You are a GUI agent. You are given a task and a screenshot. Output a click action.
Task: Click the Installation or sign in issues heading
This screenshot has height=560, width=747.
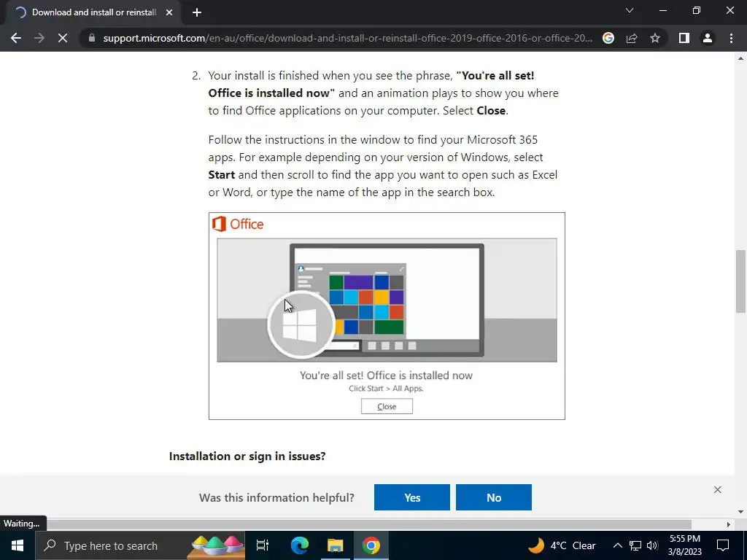[x=247, y=456]
